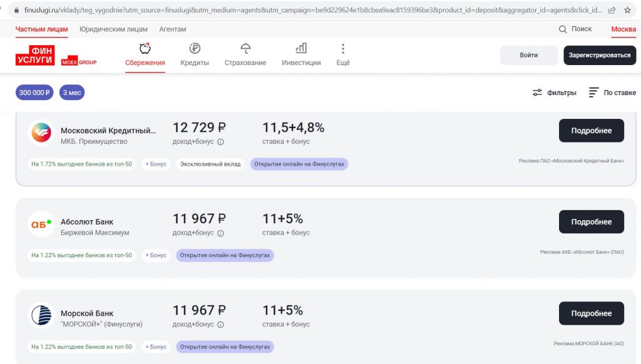The image size is (641, 364).
Task: Click the Эксклюзивный вклад tag
Action: click(x=210, y=164)
